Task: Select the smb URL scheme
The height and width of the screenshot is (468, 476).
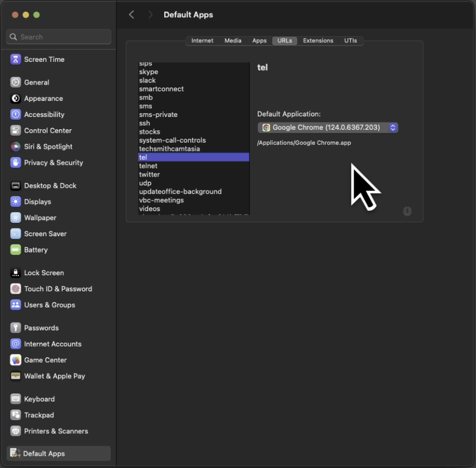Action: [194, 97]
